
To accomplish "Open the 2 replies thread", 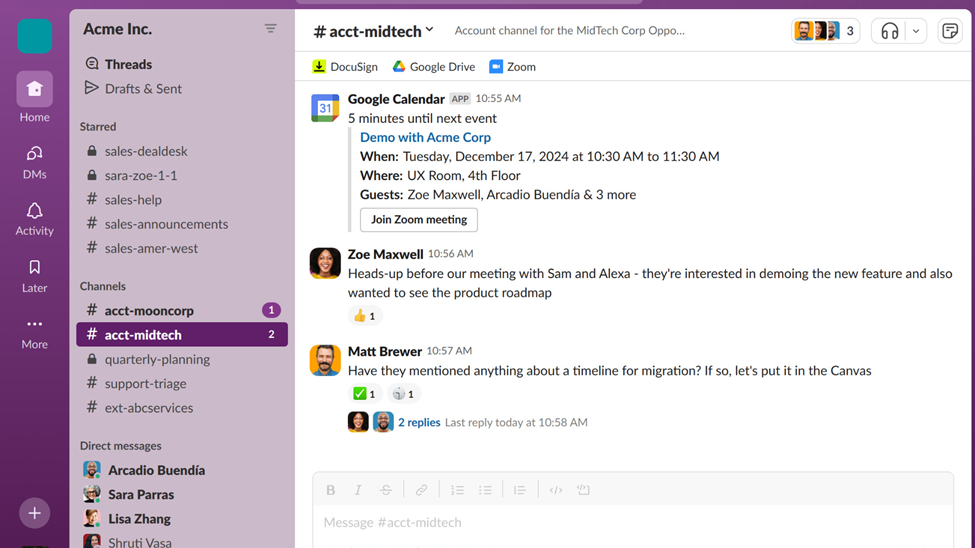I will [419, 422].
